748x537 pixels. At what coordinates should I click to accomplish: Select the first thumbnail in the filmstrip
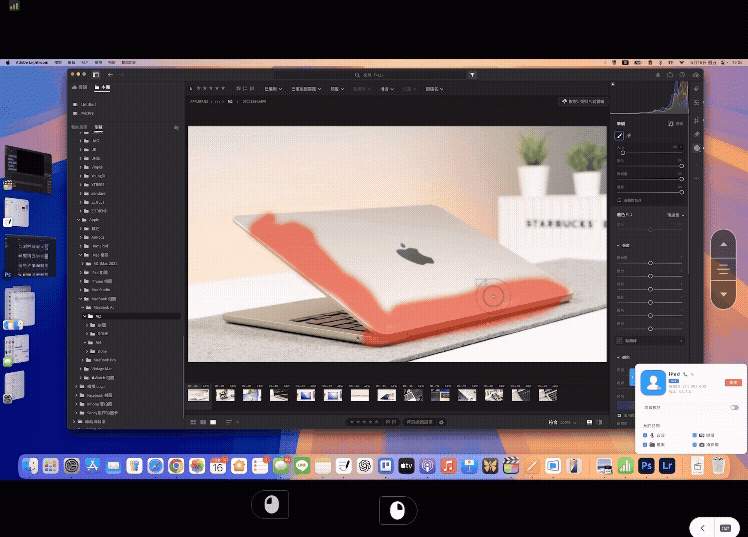(x=198, y=394)
